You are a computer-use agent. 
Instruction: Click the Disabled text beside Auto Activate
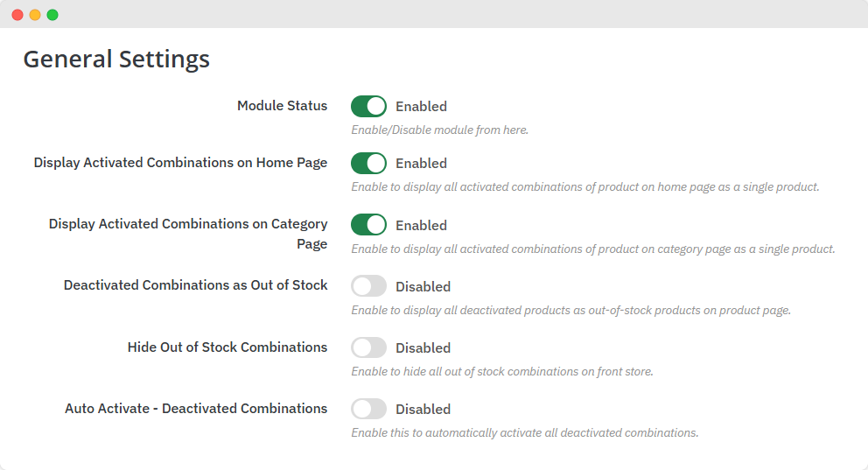[423, 410]
